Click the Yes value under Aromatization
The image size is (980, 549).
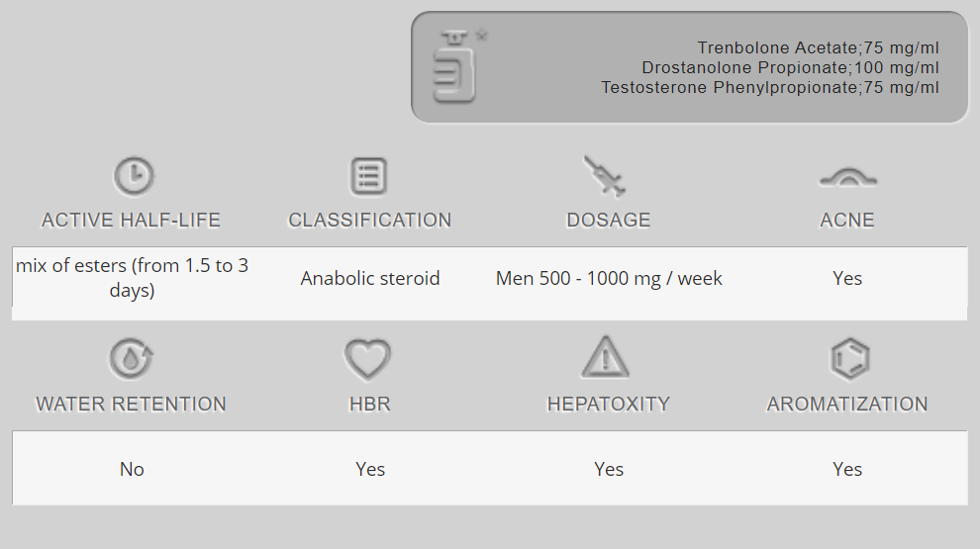pyautogui.click(x=847, y=469)
